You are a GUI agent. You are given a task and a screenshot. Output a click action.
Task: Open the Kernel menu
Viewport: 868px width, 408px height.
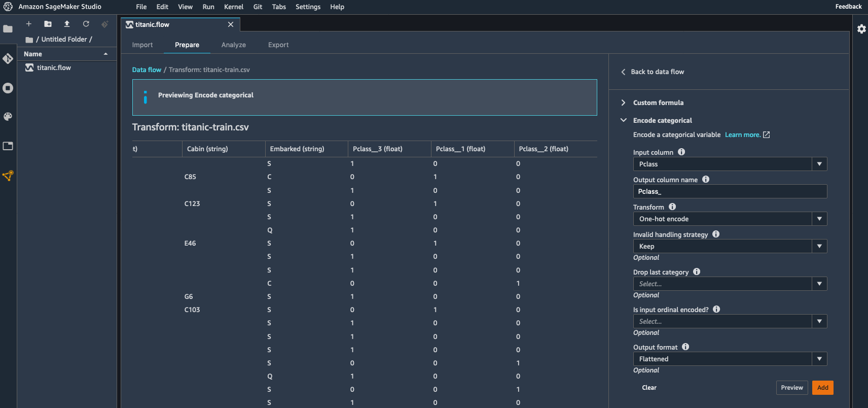[234, 7]
